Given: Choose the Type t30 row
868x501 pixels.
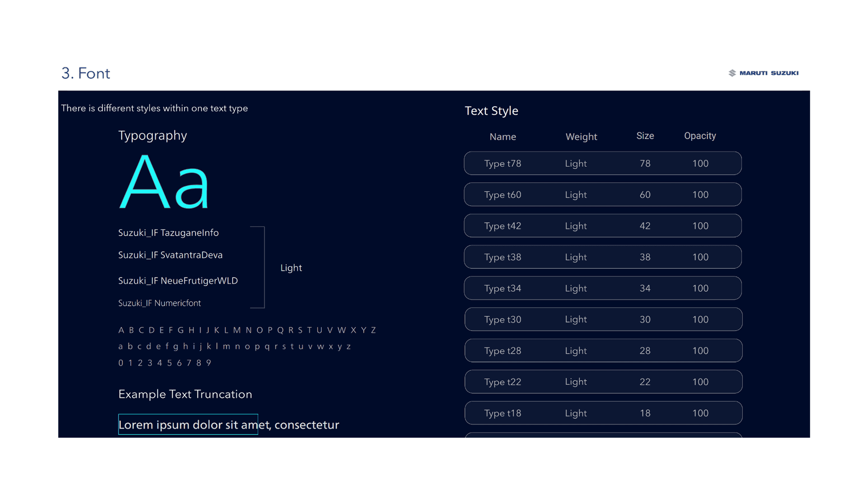Looking at the screenshot, I should click(602, 319).
